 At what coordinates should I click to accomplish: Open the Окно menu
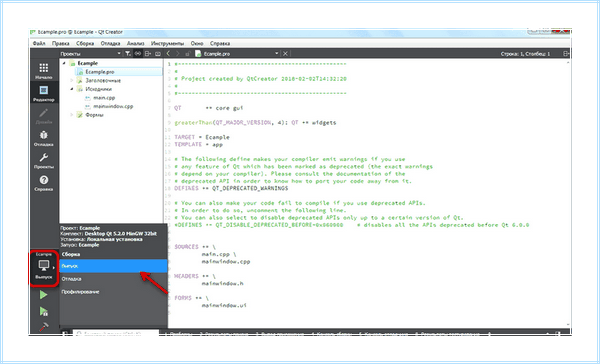[197, 43]
